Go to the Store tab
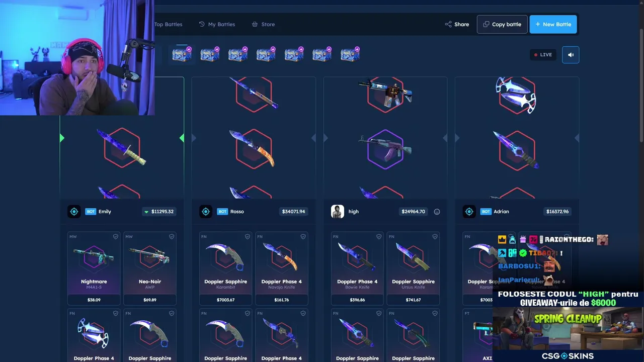644x362 pixels. 263,24
